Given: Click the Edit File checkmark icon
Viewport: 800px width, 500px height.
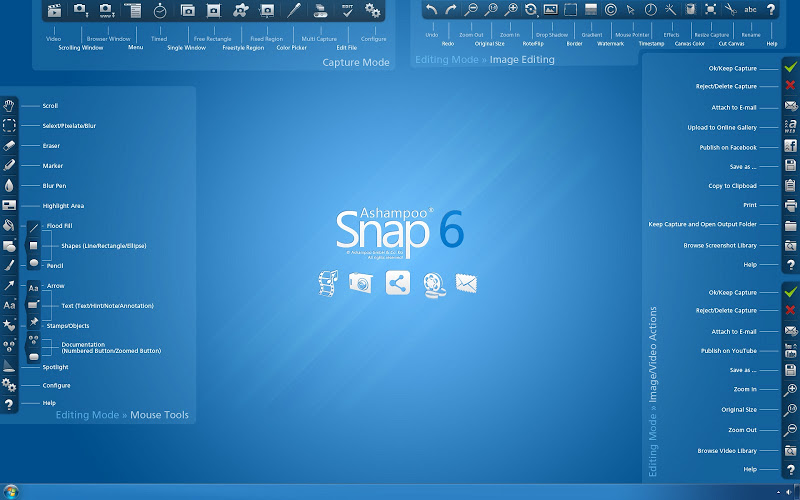Looking at the screenshot, I should [x=347, y=10].
